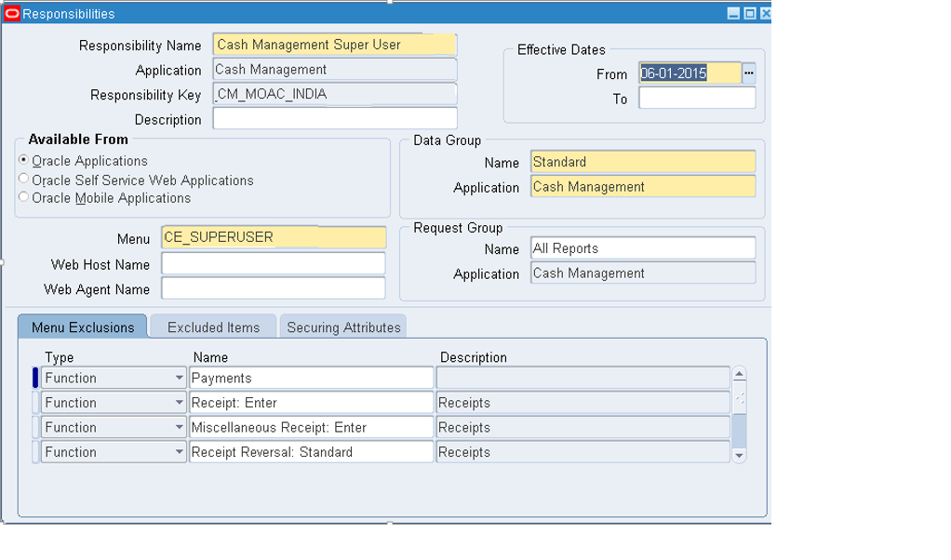Expand the Type dropdown on Receipt: Enter row
Image resolution: width=951 pixels, height=560 pixels.
tap(178, 402)
